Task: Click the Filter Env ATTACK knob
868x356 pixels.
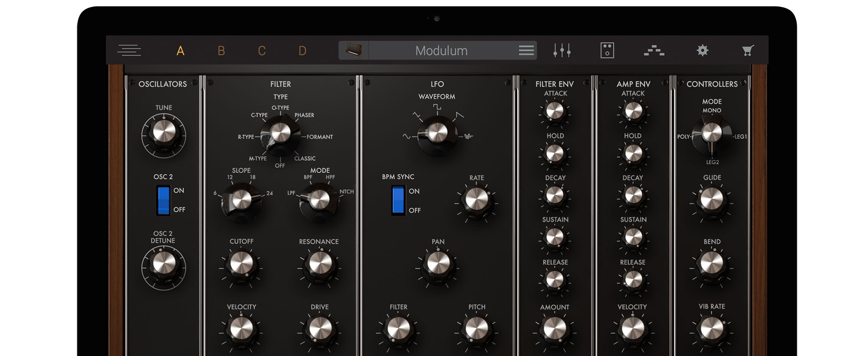Action: tap(555, 112)
